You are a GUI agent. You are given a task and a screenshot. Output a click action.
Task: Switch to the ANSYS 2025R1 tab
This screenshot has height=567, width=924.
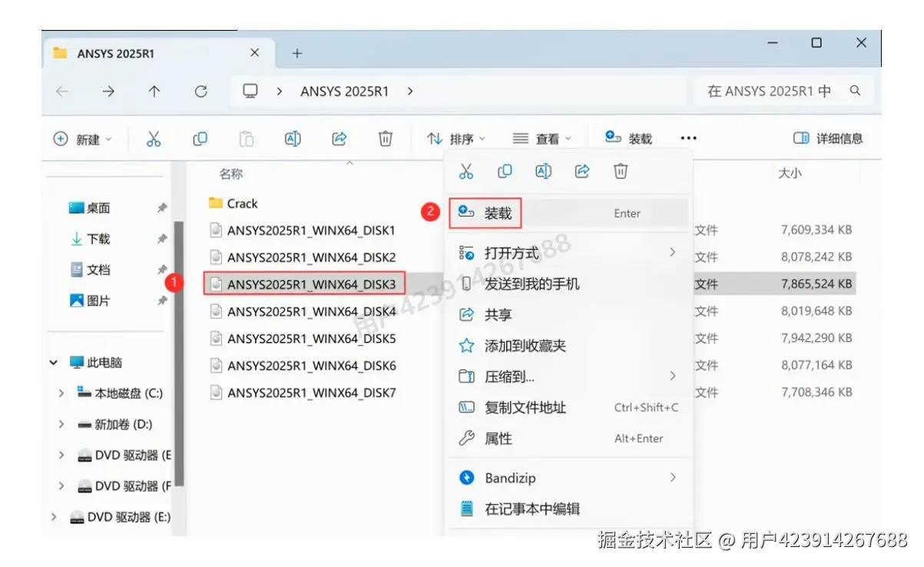pos(115,52)
